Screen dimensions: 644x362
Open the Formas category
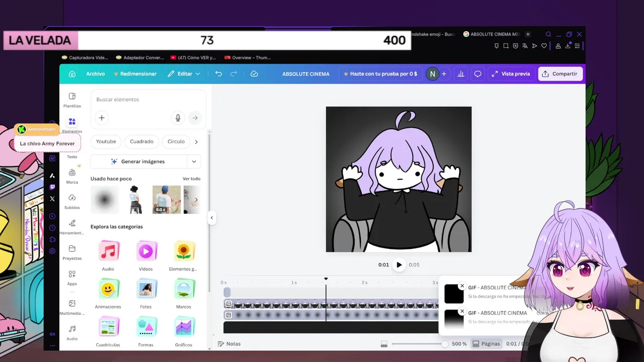click(146, 332)
